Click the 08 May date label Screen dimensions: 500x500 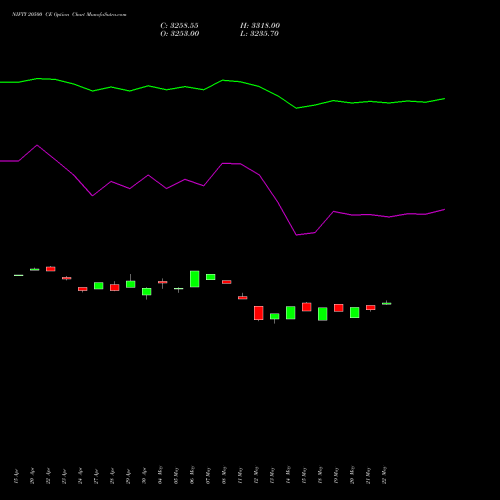coord(224,475)
